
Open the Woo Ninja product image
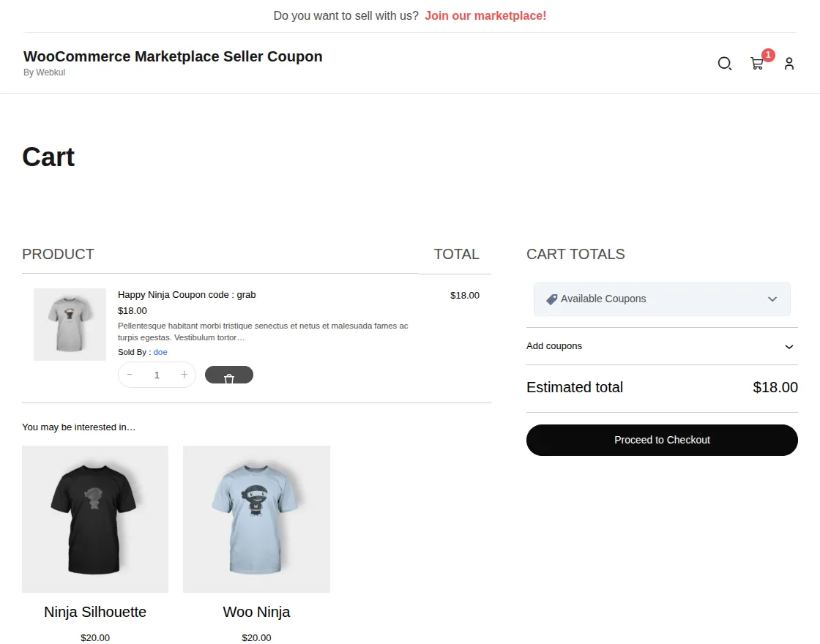point(256,519)
